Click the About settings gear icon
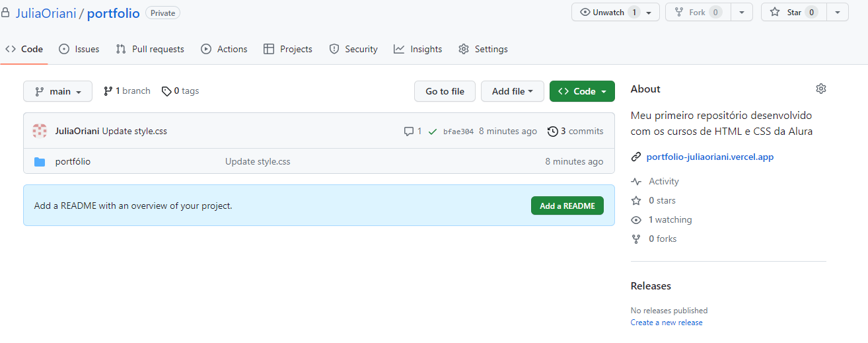868x343 pixels. point(821,89)
